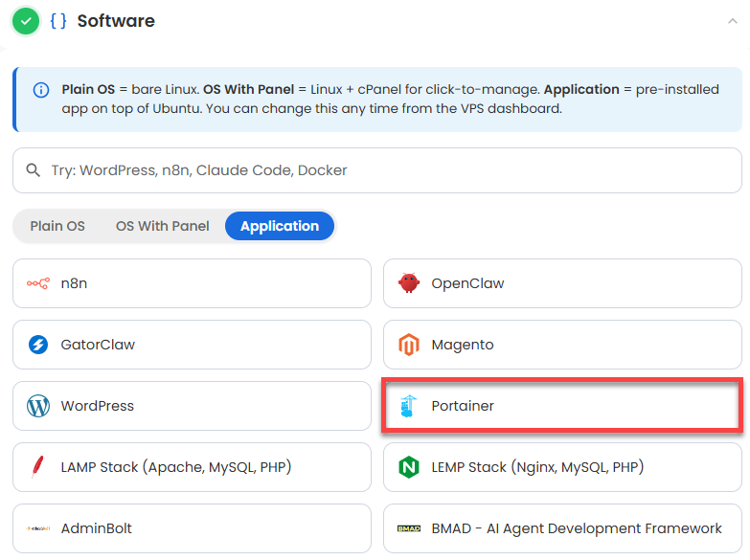Select the Application tab

click(280, 226)
